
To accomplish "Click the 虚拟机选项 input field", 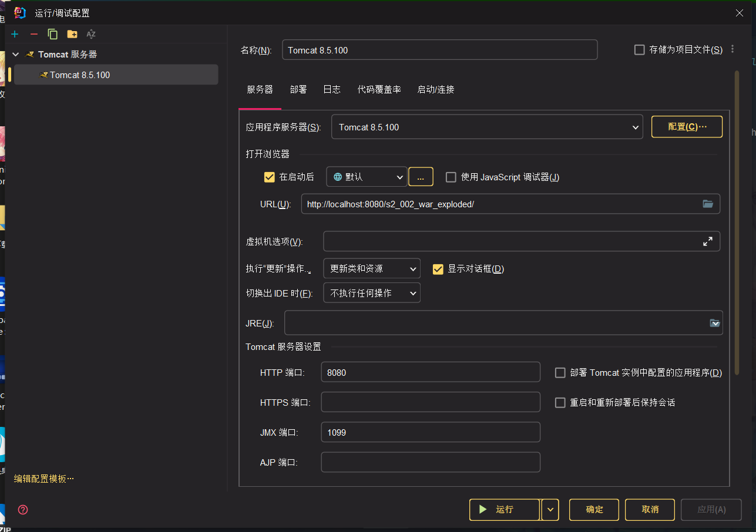I will 522,241.
